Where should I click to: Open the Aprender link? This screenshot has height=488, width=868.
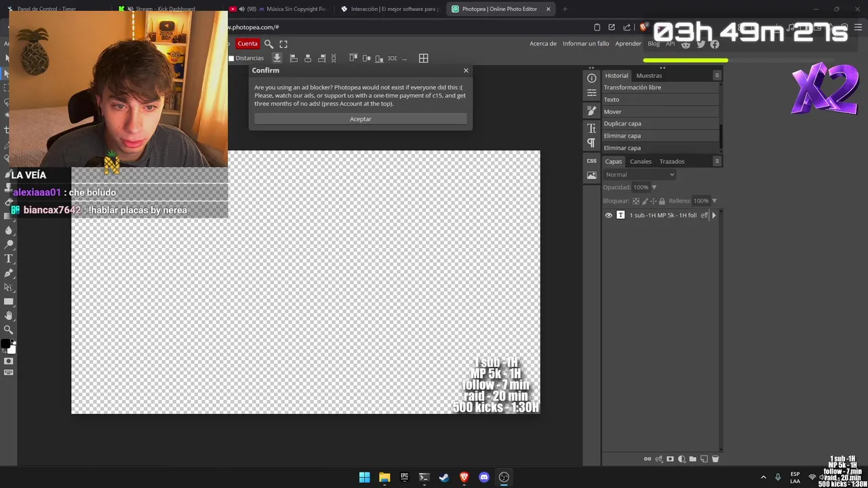tap(628, 43)
